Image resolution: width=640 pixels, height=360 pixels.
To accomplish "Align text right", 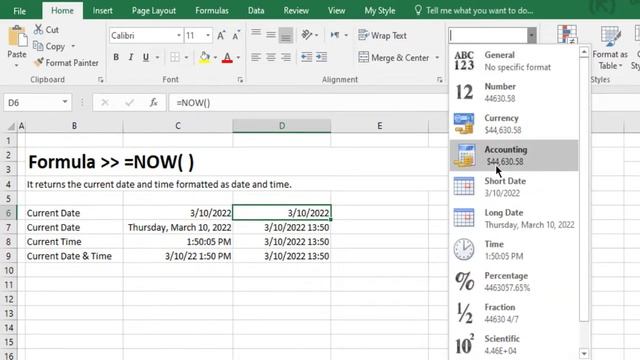I will (x=286, y=57).
